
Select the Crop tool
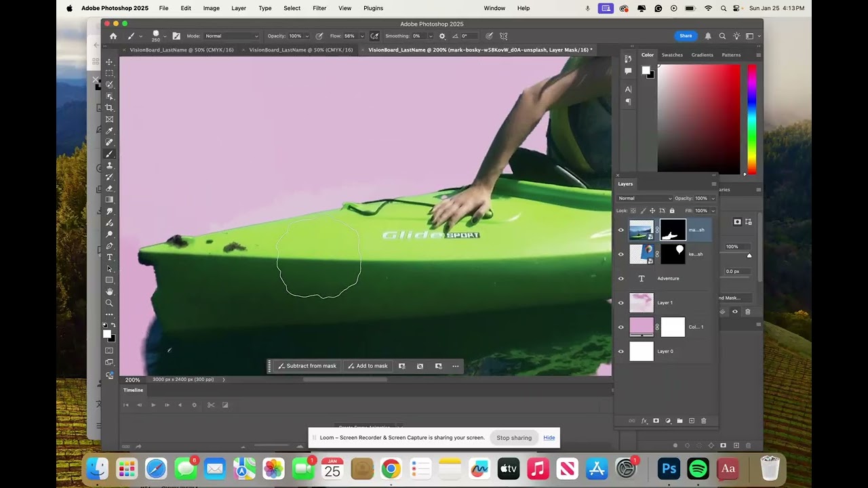(x=109, y=108)
